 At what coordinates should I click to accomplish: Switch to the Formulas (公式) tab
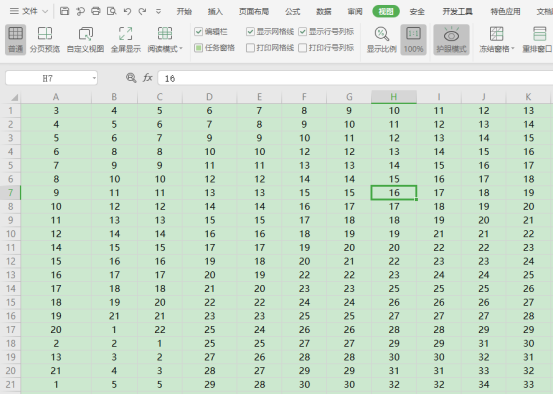293,12
